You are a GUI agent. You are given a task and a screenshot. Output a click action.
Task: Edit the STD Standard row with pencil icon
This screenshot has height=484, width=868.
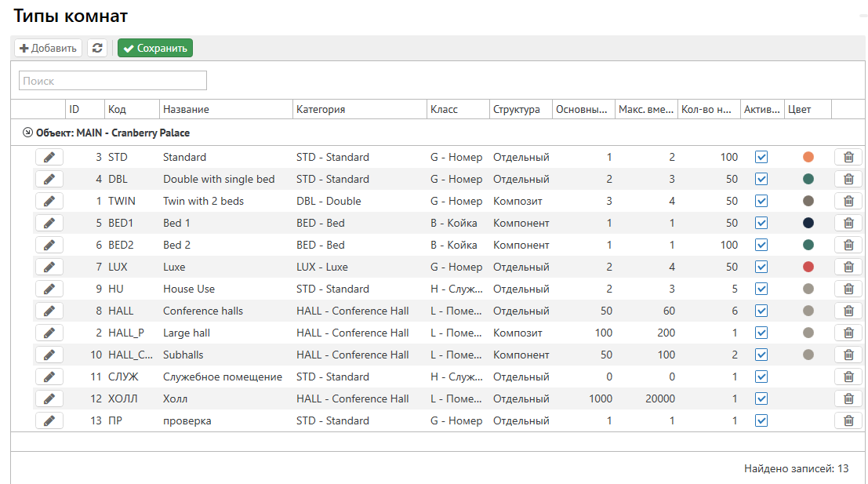tap(49, 157)
